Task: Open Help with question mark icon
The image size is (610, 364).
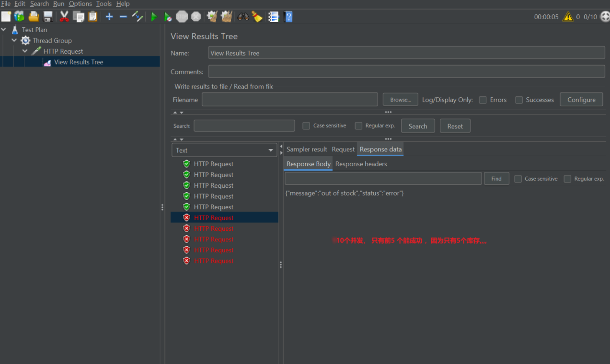Action: [288, 17]
